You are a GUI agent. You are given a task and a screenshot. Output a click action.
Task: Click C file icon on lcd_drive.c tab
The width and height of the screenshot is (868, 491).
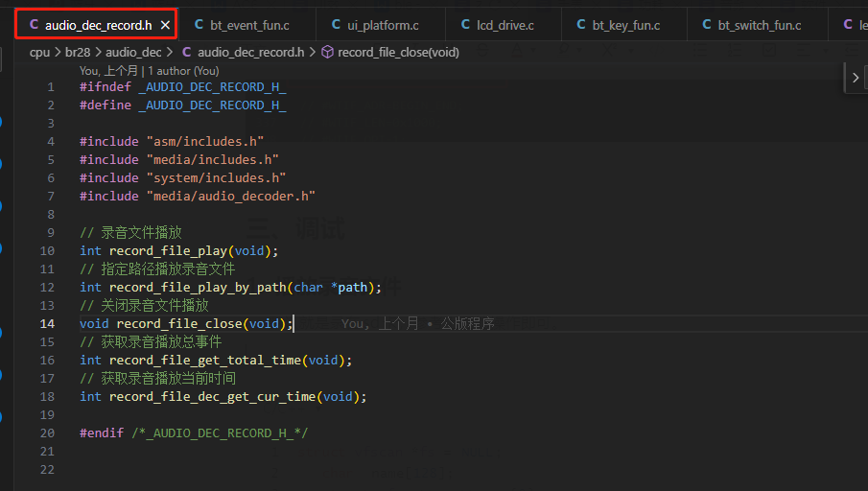[x=465, y=25]
